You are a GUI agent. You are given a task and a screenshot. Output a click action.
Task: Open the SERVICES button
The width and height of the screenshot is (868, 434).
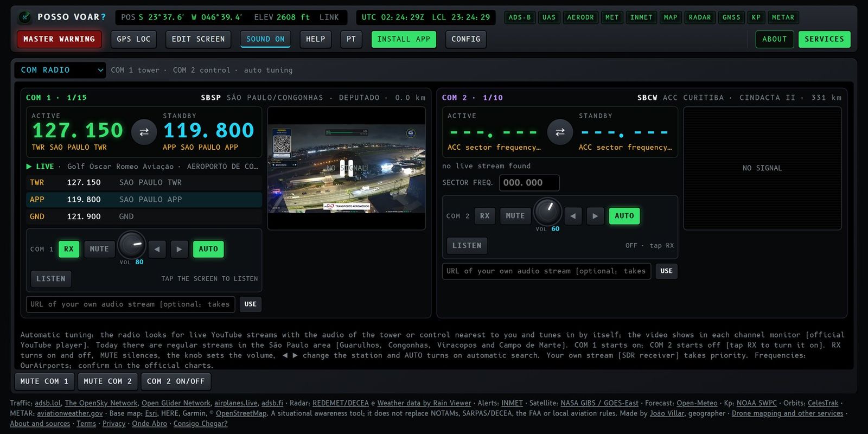[825, 39]
